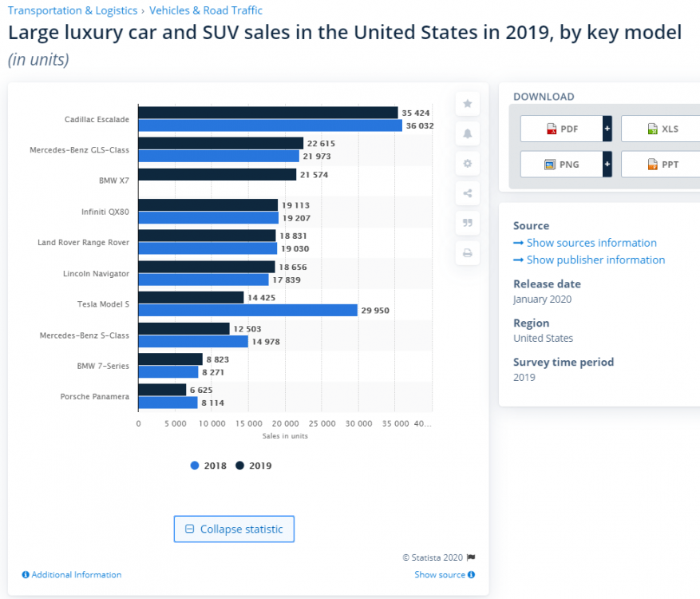Download the chart as PNG
Screen dimensions: 700x599
tap(562, 164)
